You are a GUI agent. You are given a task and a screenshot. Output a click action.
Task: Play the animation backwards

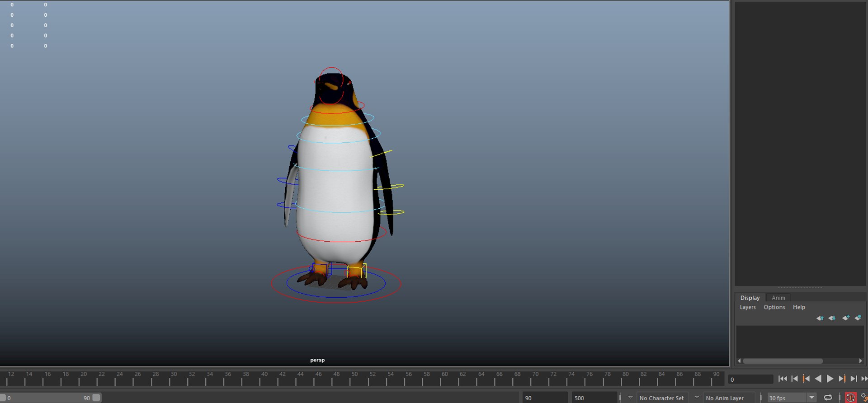(818, 379)
